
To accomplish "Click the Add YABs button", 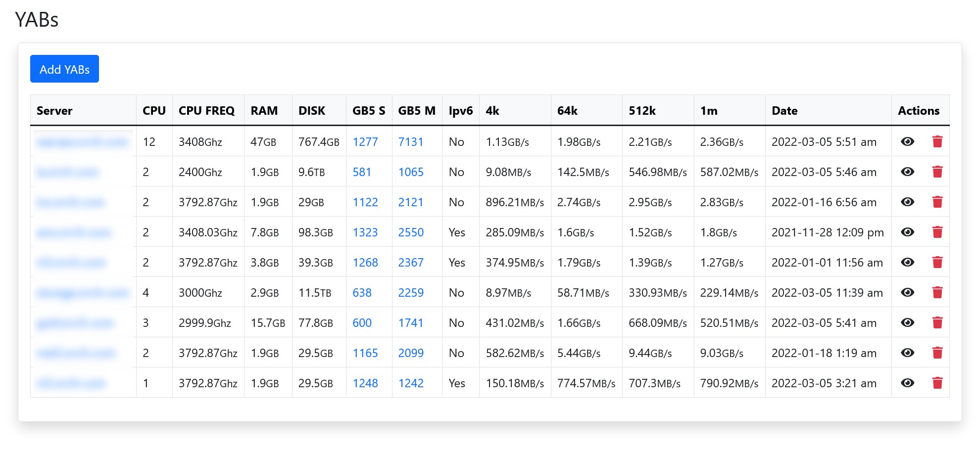I will (64, 69).
